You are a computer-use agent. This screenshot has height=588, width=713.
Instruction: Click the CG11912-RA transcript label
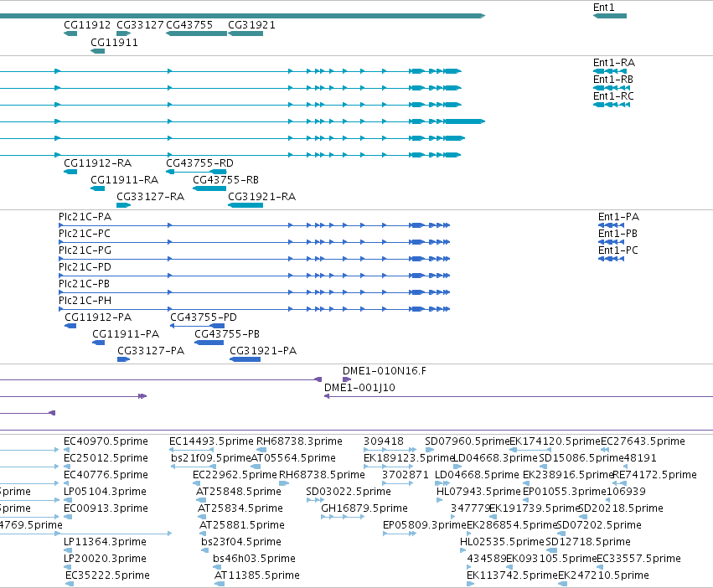click(98, 163)
